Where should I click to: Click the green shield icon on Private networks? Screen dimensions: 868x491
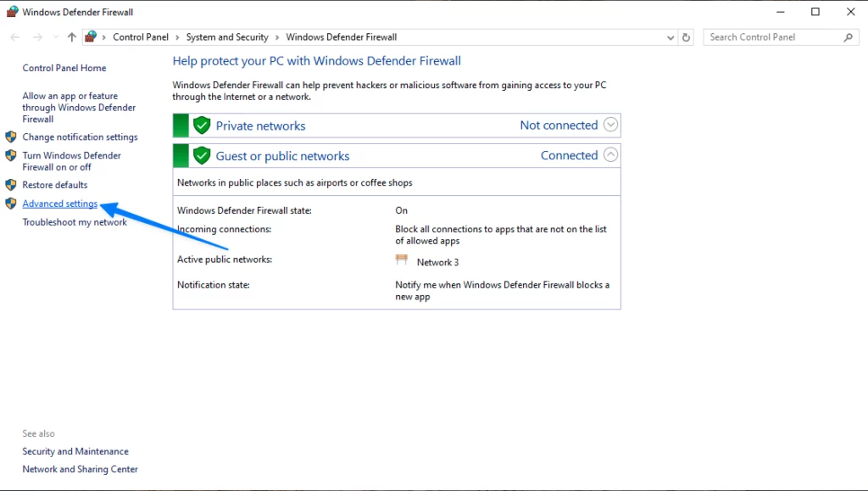(x=202, y=125)
